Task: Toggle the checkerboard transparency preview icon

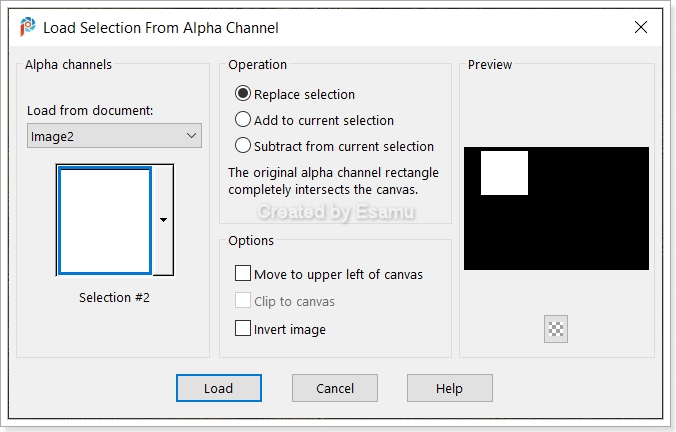Action: tap(556, 329)
